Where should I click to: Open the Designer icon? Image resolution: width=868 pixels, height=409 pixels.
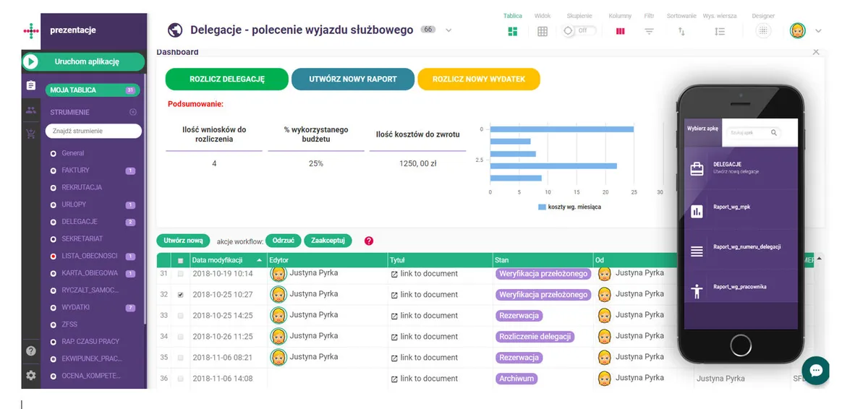[x=763, y=31]
